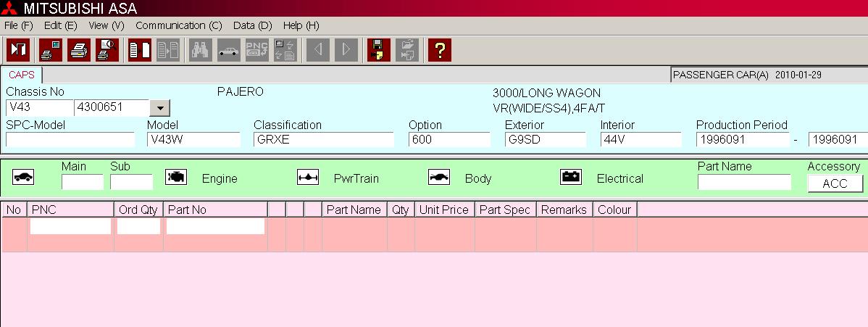868x327 pixels.
Task: Open help with the question mark icon
Action: [x=439, y=50]
